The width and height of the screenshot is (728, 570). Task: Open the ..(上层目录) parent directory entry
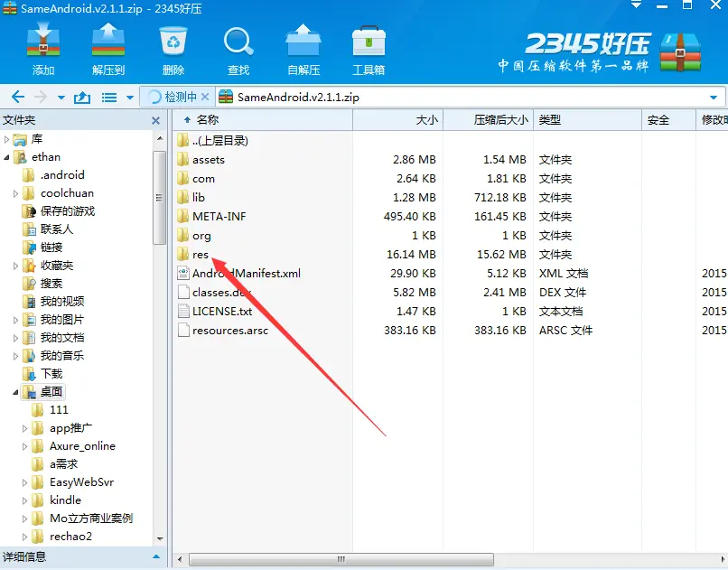tap(212, 140)
